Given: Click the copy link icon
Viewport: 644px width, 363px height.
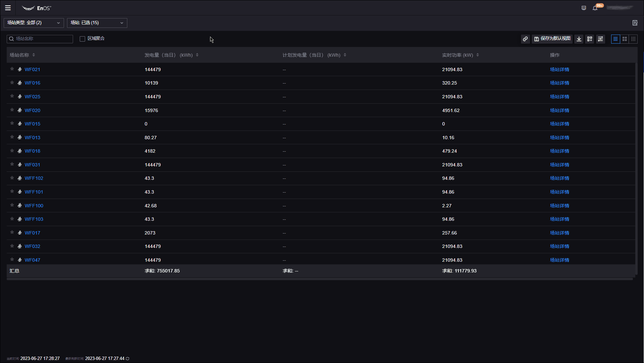Looking at the screenshot, I should click(525, 39).
